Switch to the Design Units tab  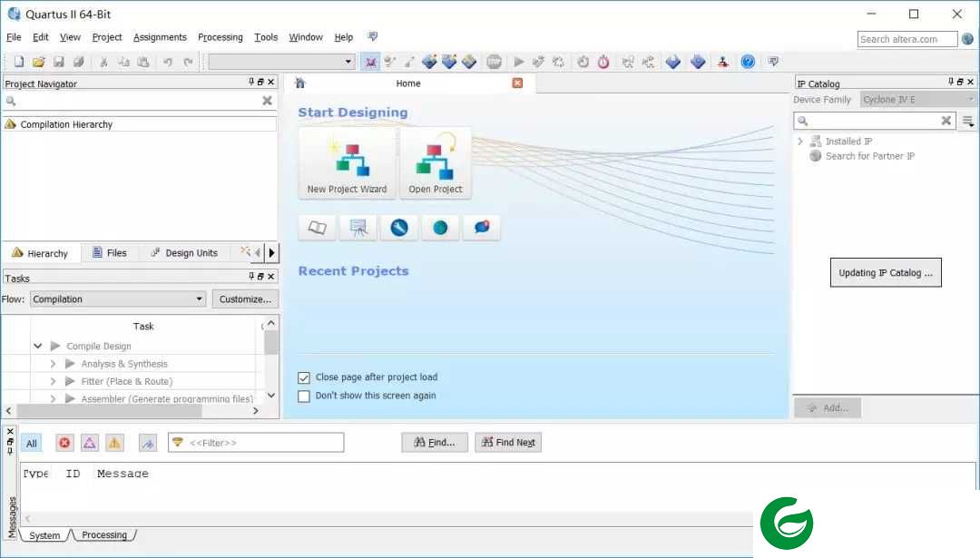(184, 253)
